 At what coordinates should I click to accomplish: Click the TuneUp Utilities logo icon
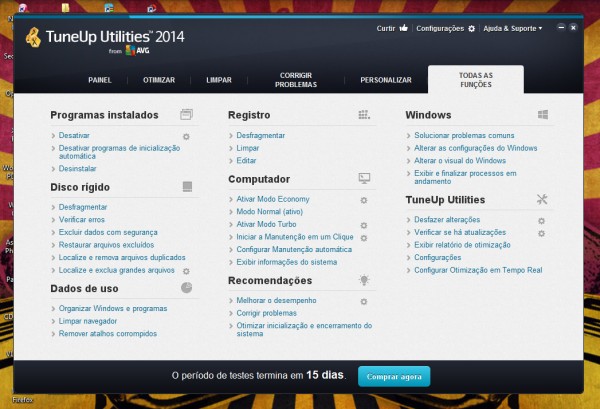[x=33, y=37]
